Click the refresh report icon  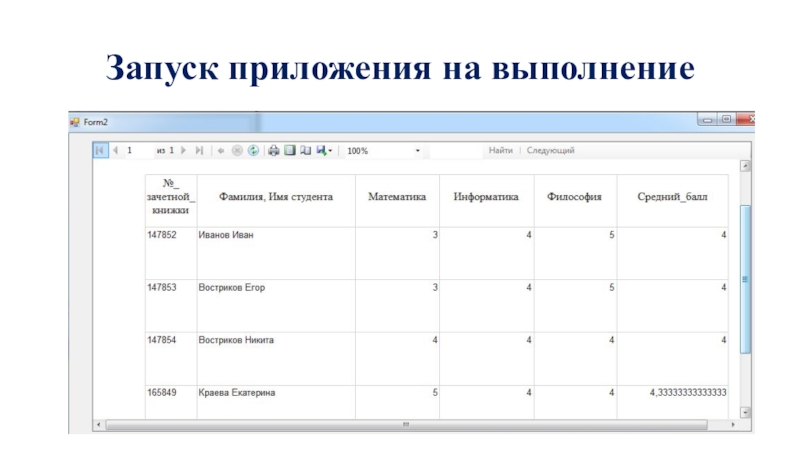tap(253, 151)
